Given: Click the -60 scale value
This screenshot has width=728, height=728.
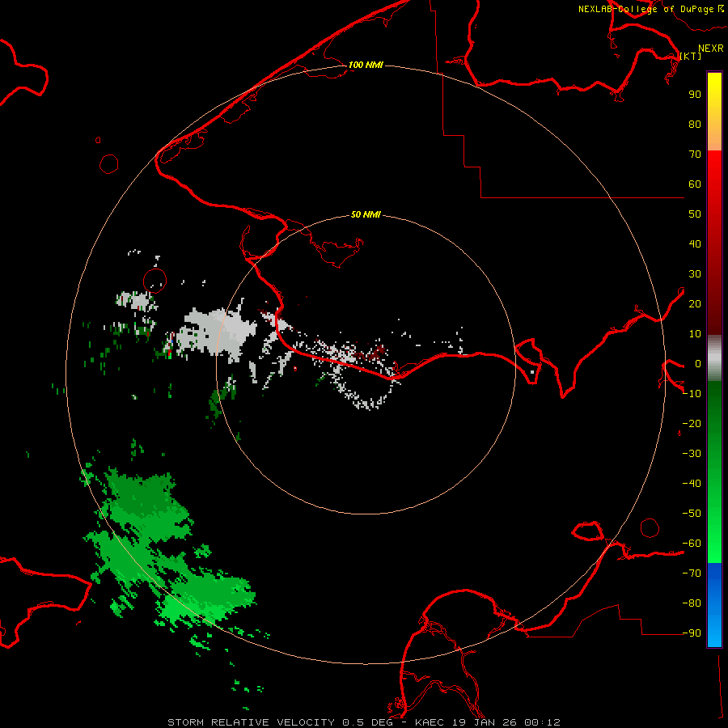Looking at the screenshot, I should [692, 544].
